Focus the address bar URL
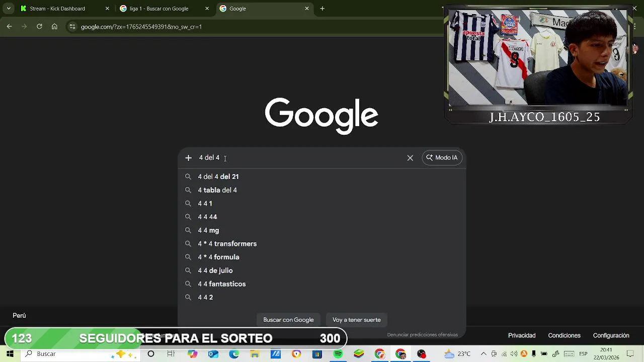The height and width of the screenshot is (362, 644). 141,27
